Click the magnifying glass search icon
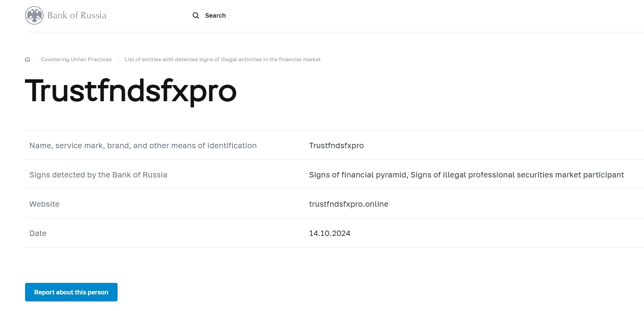The height and width of the screenshot is (311, 644). tap(196, 15)
